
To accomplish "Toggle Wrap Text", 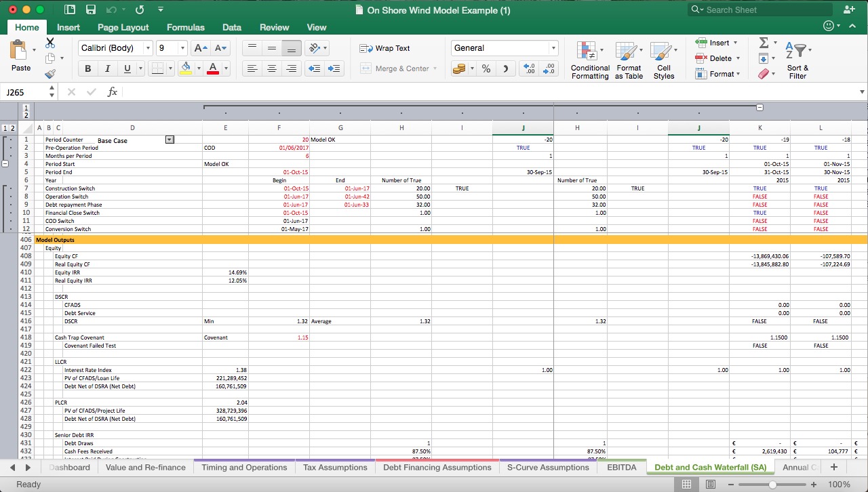I will 385,48.
